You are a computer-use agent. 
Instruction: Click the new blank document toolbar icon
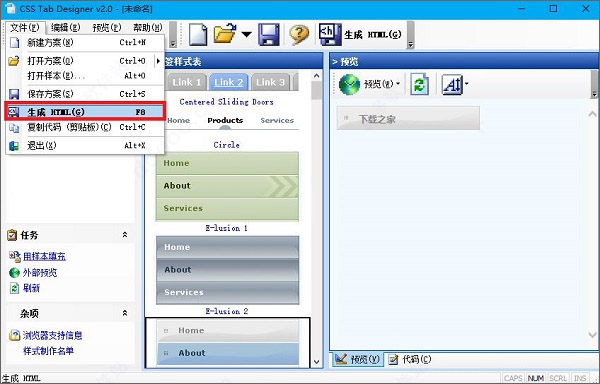click(x=198, y=35)
